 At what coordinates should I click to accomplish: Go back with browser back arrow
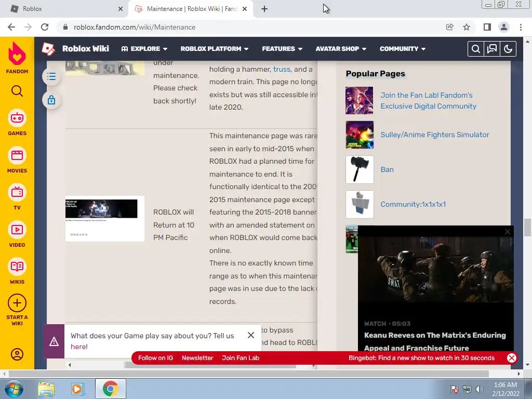[x=11, y=27]
